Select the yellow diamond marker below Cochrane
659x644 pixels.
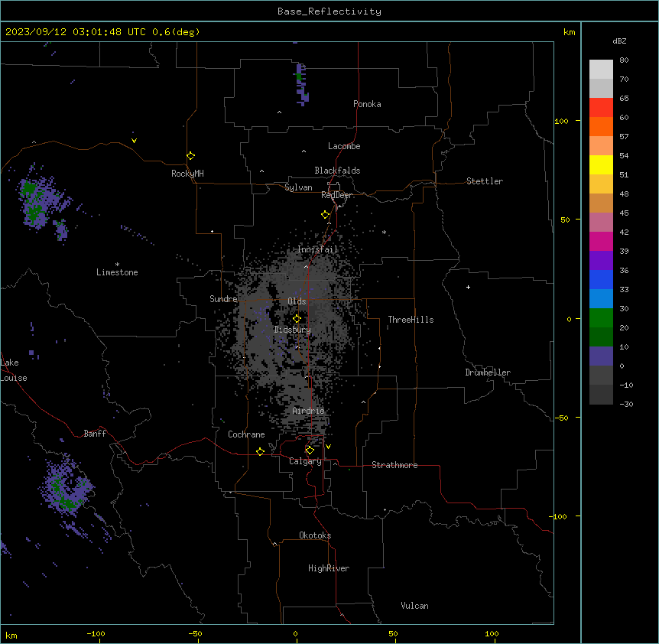click(x=260, y=451)
